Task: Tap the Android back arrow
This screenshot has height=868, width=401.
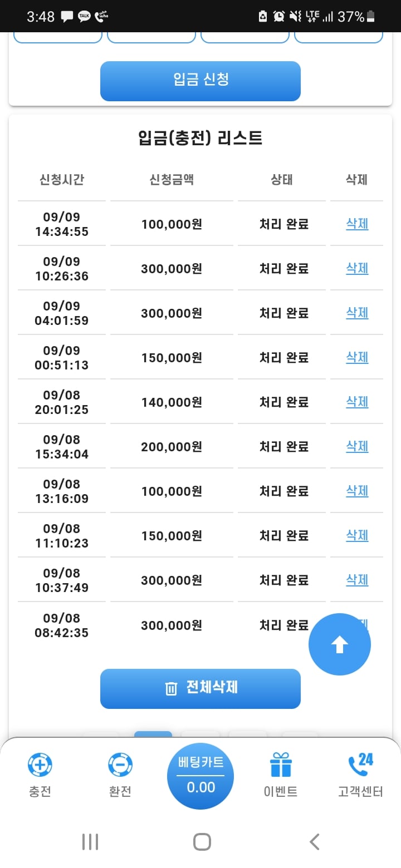Action: [x=315, y=842]
